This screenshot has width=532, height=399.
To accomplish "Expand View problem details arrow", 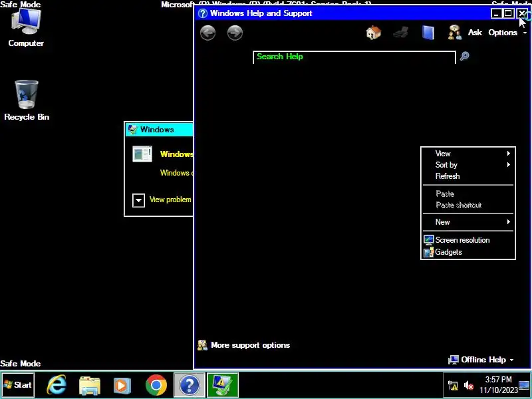I will (138, 200).
